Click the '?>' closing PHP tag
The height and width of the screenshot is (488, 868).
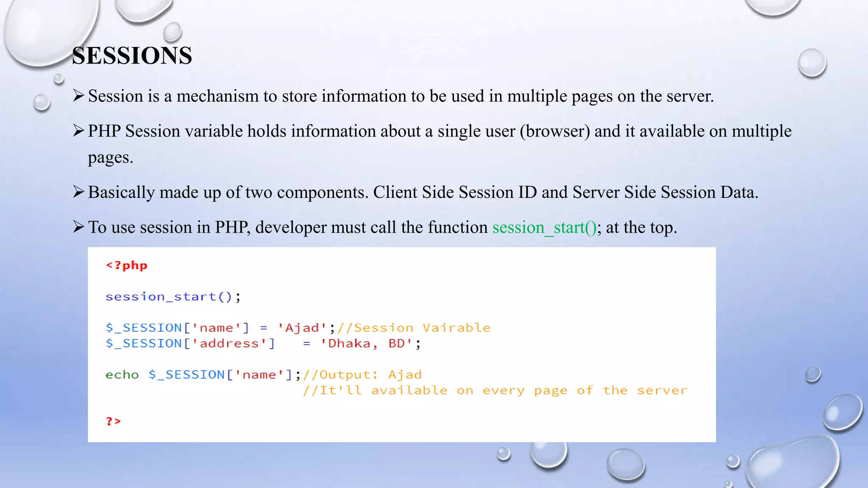point(113,421)
